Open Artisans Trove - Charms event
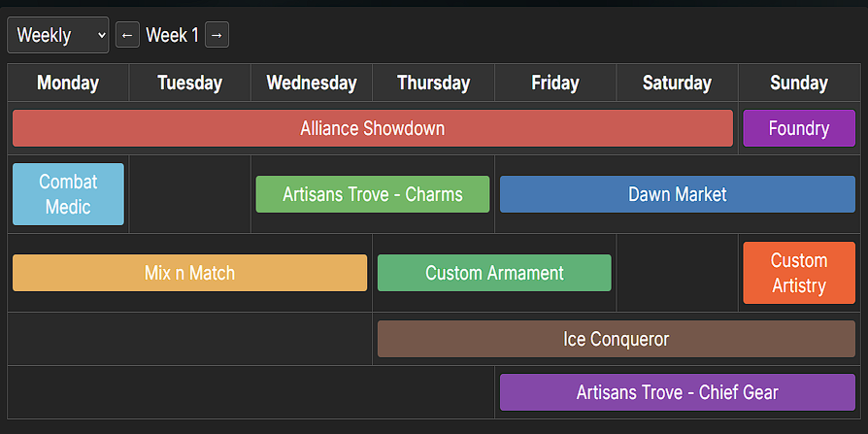 (x=372, y=194)
